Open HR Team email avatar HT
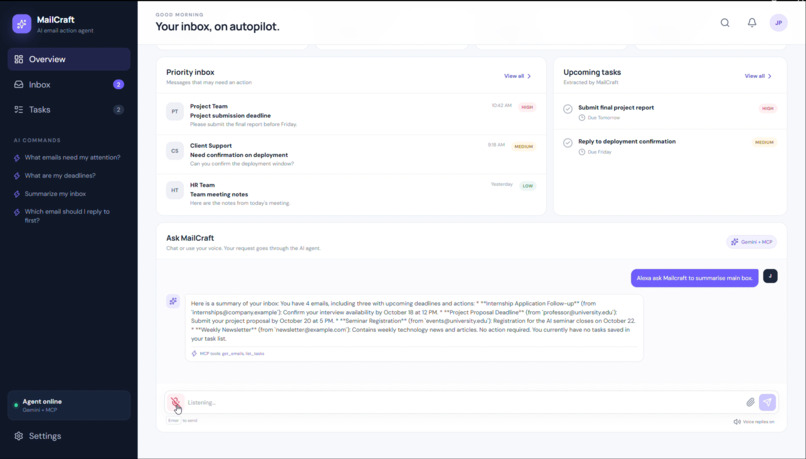This screenshot has width=806, height=459. pos(175,190)
